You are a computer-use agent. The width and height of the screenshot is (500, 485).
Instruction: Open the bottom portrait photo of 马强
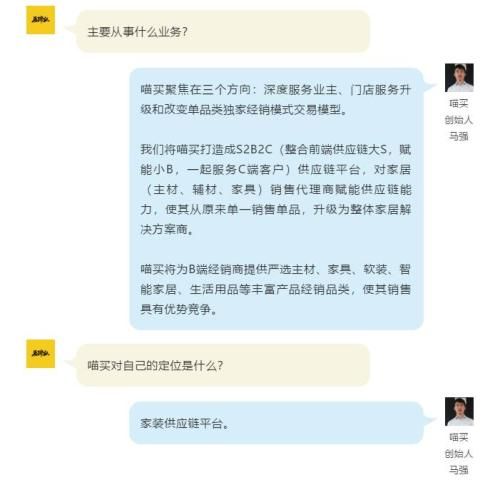[459, 411]
